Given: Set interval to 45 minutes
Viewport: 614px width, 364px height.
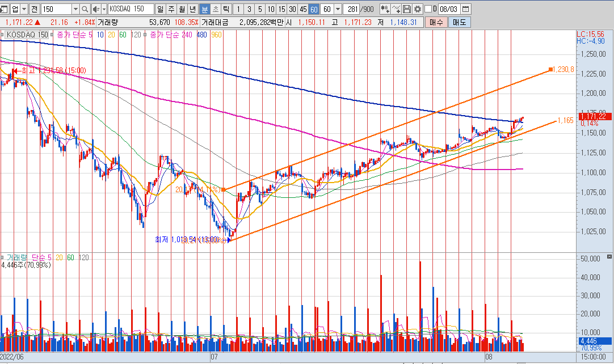Looking at the screenshot, I should (x=303, y=9).
